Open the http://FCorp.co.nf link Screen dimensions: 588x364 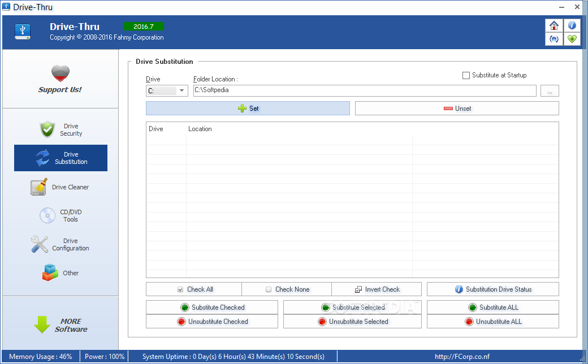(462, 357)
